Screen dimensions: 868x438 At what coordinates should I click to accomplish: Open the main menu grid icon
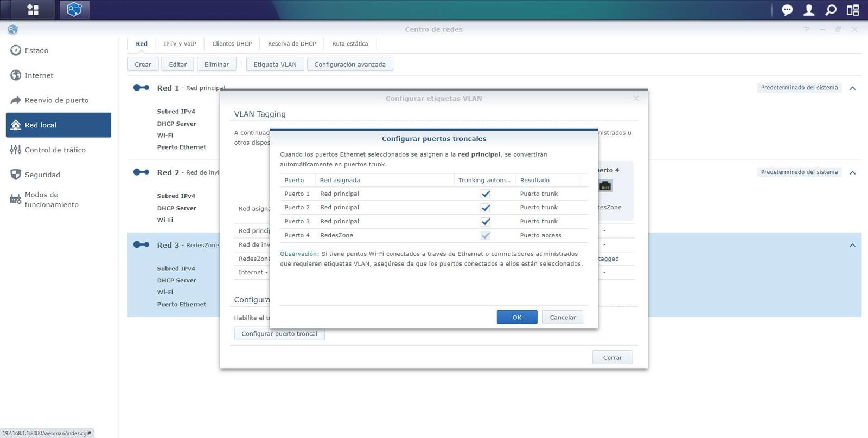[x=33, y=10]
